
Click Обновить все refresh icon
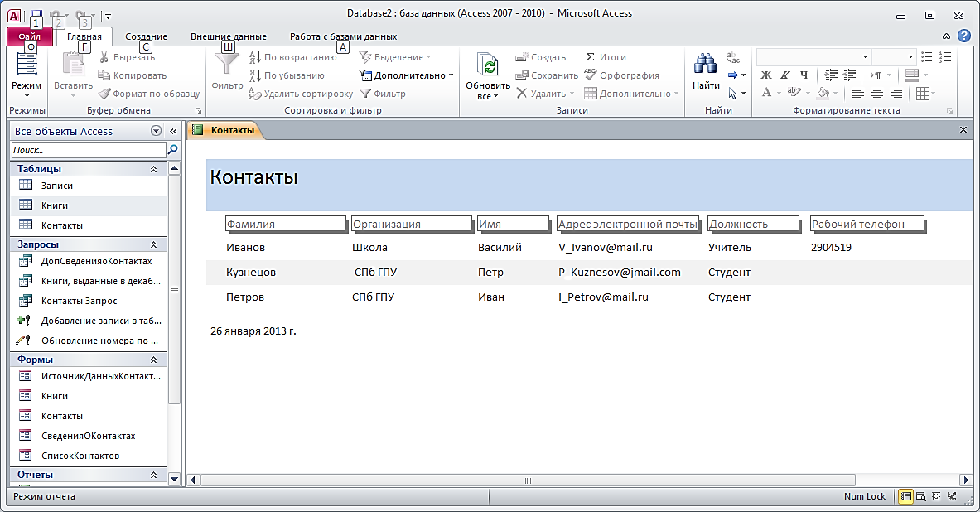[487, 65]
